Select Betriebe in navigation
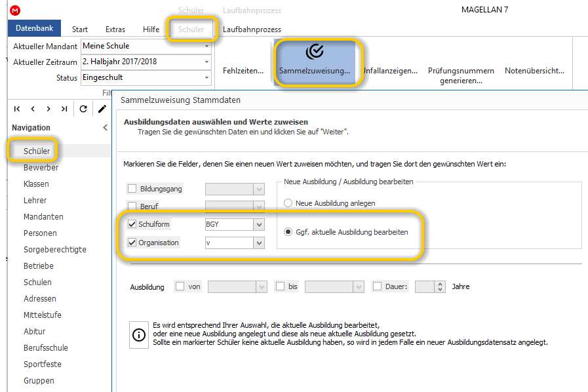 pyautogui.click(x=38, y=265)
